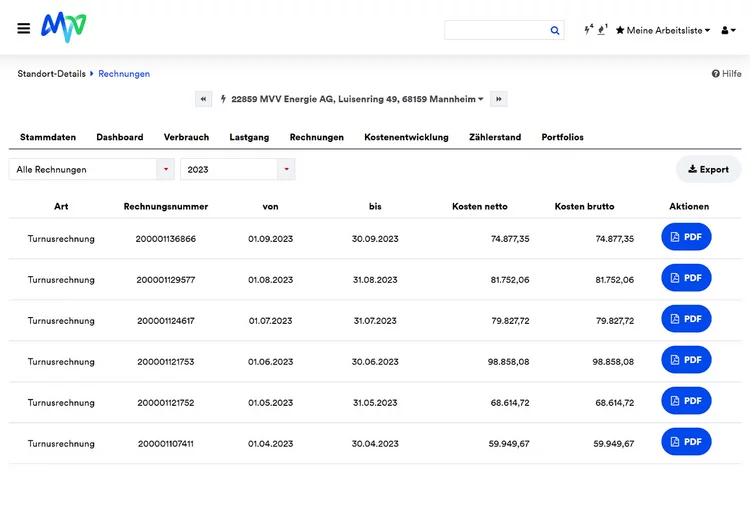This screenshot has height=510, width=750.
Task: Open the hamburger navigation menu
Action: 23,28
